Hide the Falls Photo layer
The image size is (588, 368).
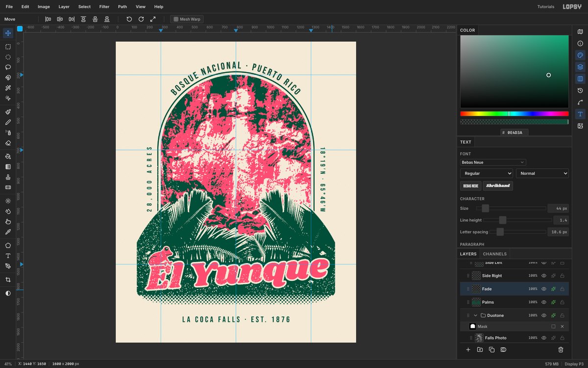[544, 338]
